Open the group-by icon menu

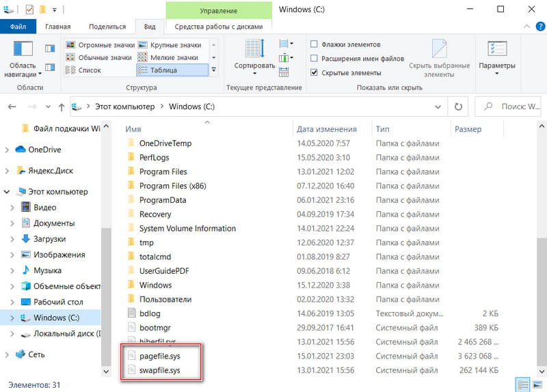click(286, 44)
